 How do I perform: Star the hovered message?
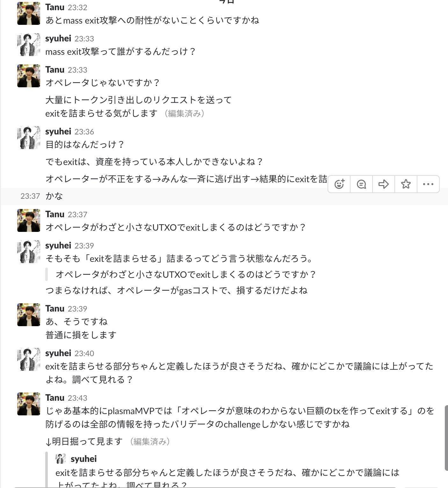(406, 184)
